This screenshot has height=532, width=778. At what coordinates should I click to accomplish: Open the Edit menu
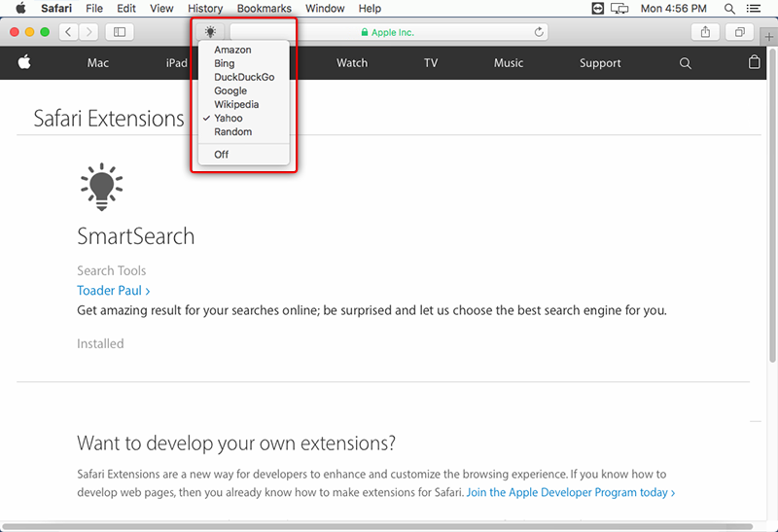pyautogui.click(x=126, y=9)
